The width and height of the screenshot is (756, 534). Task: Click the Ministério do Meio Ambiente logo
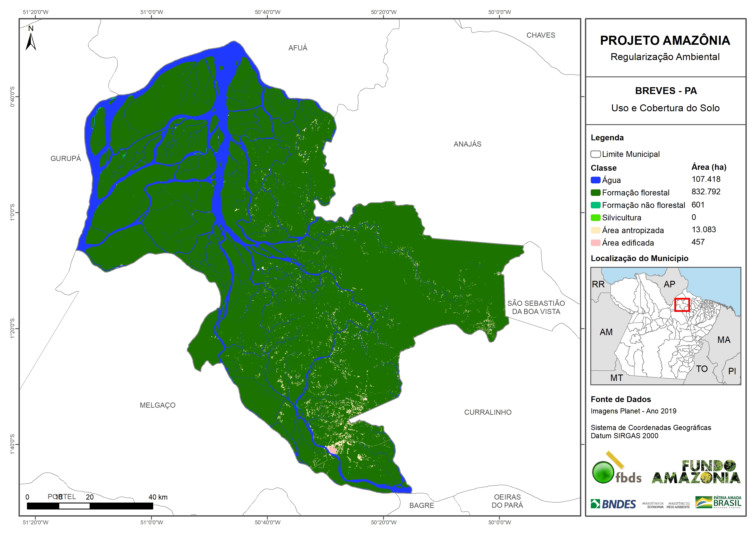click(x=678, y=505)
